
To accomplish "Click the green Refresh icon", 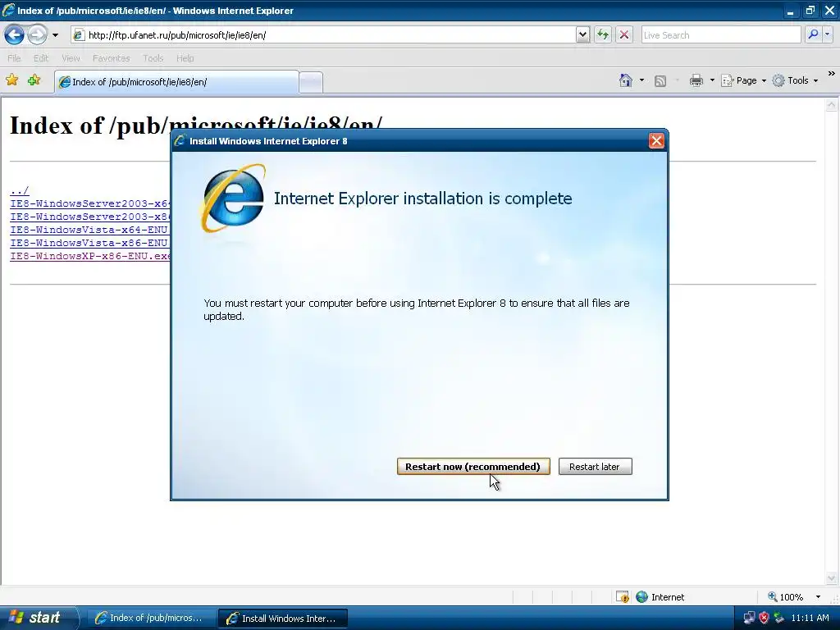I will point(603,35).
